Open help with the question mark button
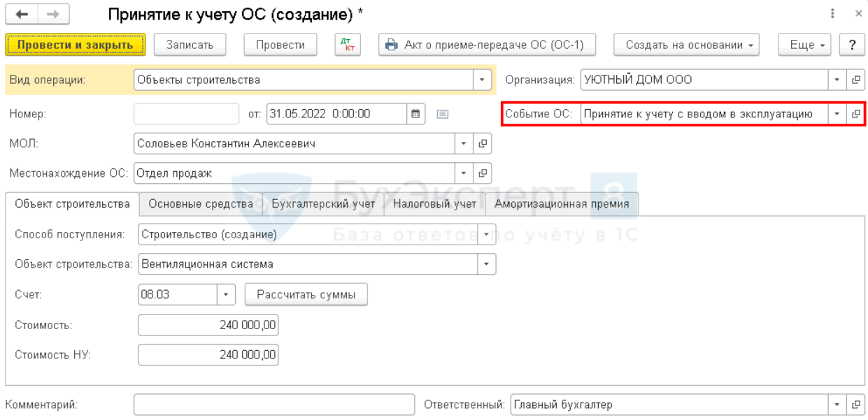This screenshot has width=868, height=420. point(852,45)
